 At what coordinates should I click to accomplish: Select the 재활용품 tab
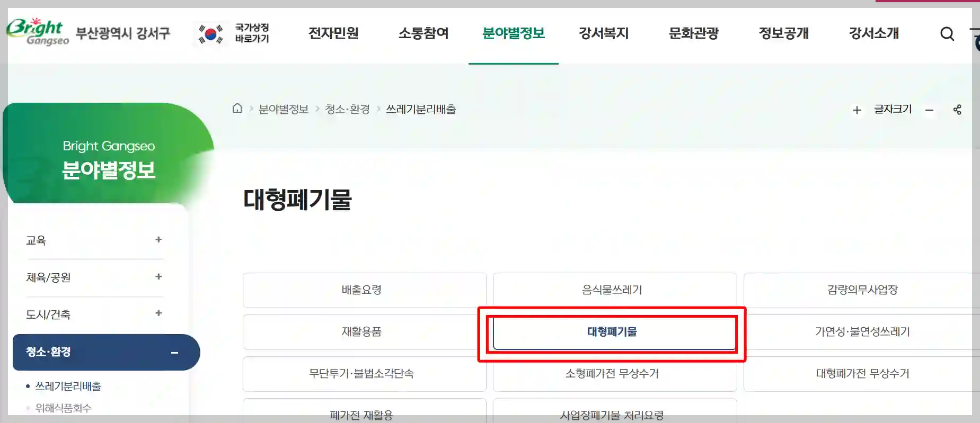pyautogui.click(x=364, y=332)
